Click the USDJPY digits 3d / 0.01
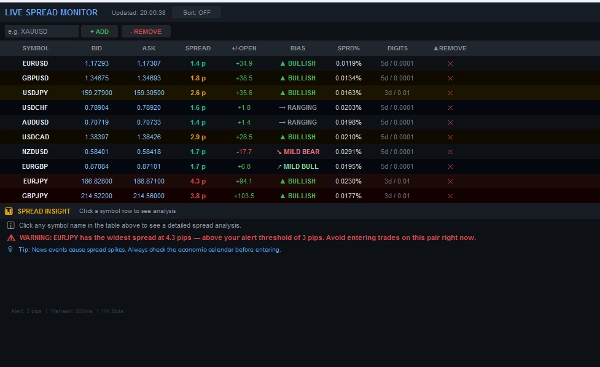This screenshot has width=600, height=367. click(397, 93)
